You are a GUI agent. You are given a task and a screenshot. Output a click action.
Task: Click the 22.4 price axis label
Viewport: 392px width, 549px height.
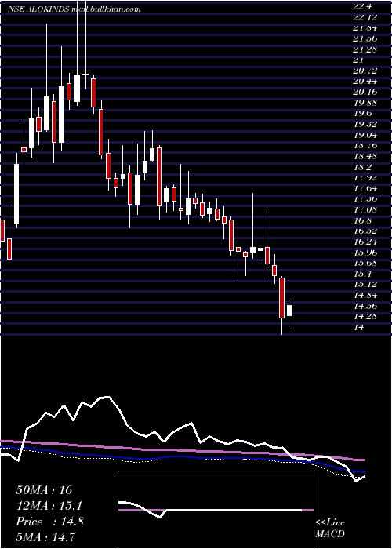tap(362, 6)
